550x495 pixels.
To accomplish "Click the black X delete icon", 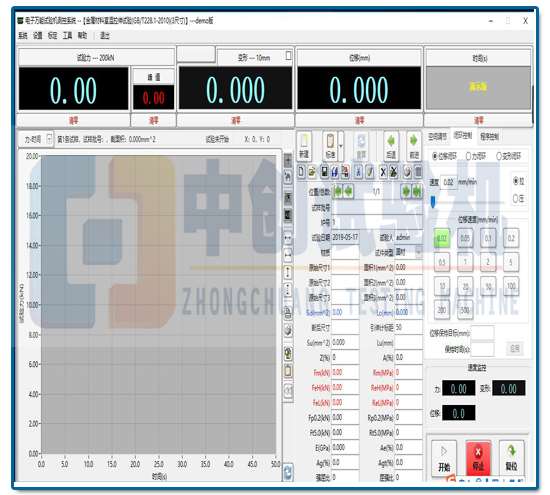I will point(383,172).
